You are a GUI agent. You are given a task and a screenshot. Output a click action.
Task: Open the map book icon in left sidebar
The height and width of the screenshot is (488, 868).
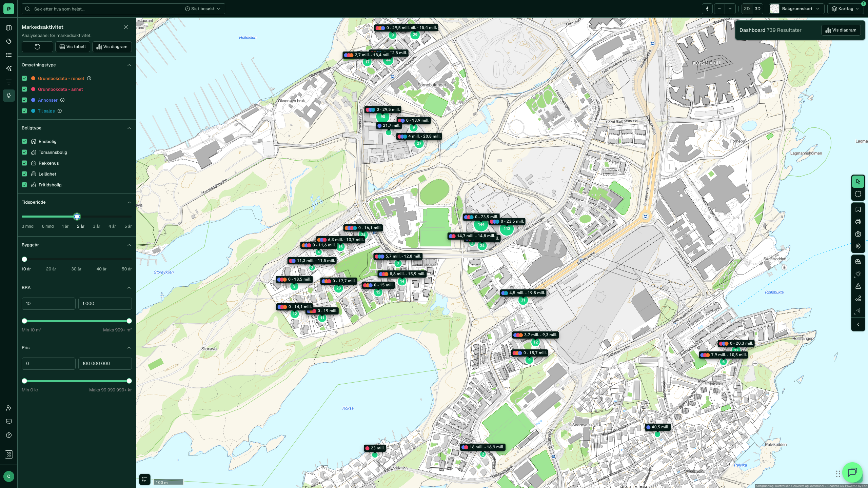point(9,28)
